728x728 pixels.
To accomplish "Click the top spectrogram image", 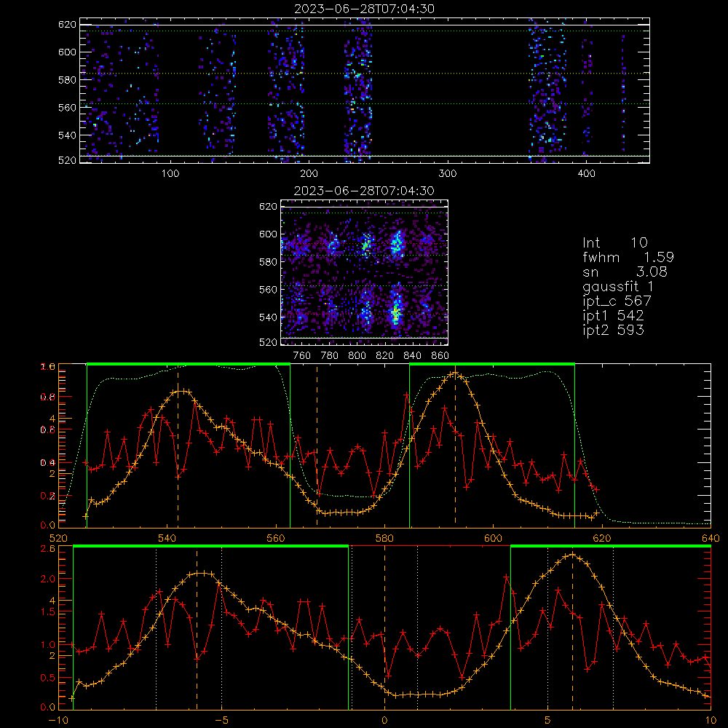I will coord(365,90).
